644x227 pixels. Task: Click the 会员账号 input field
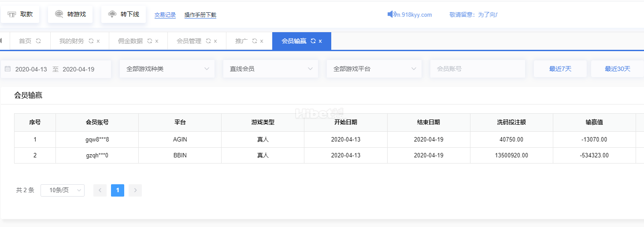[477, 69]
